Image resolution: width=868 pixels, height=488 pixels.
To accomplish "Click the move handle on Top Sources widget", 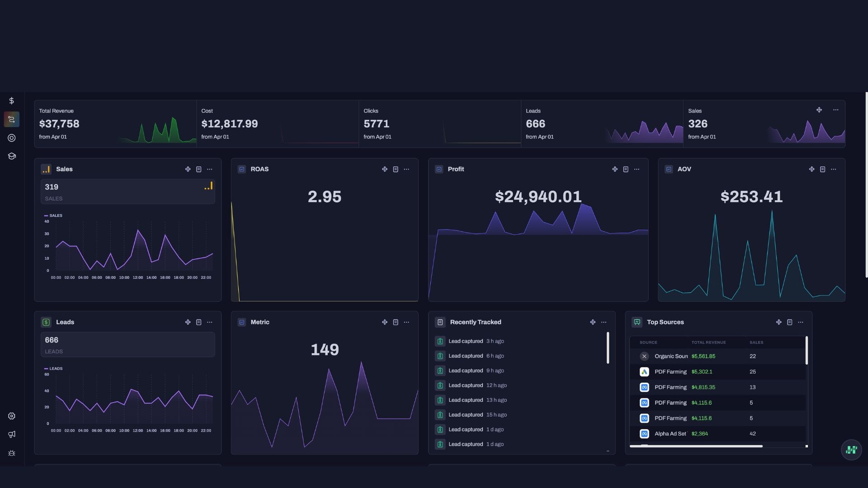I will point(778,322).
